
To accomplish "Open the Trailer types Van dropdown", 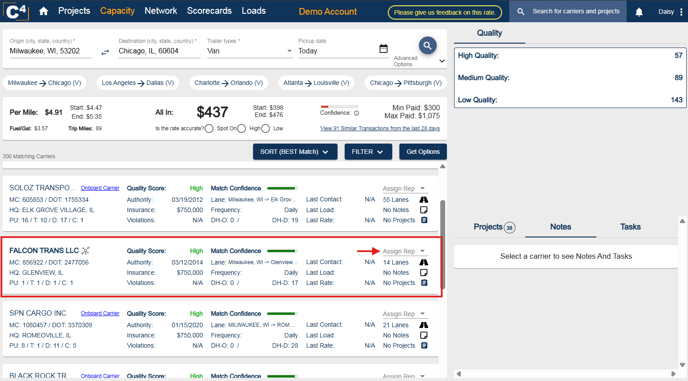I will (x=249, y=51).
